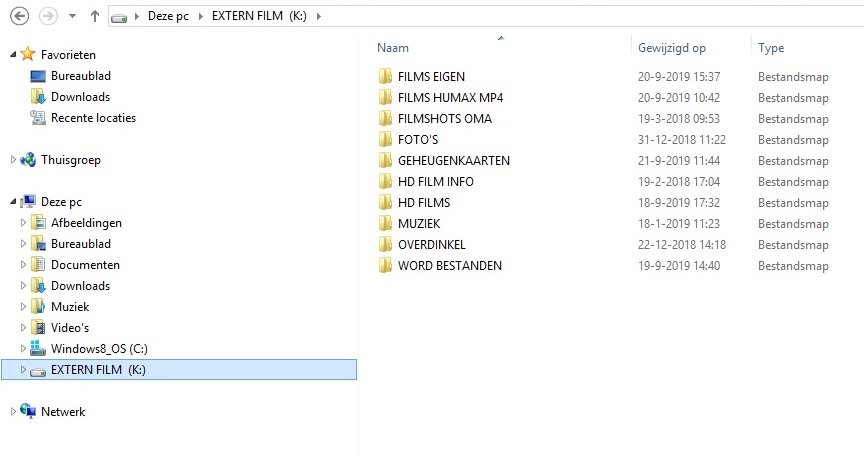Click the Thuisgroep icon
Screen dimensions: 864x456
[x=28, y=160]
